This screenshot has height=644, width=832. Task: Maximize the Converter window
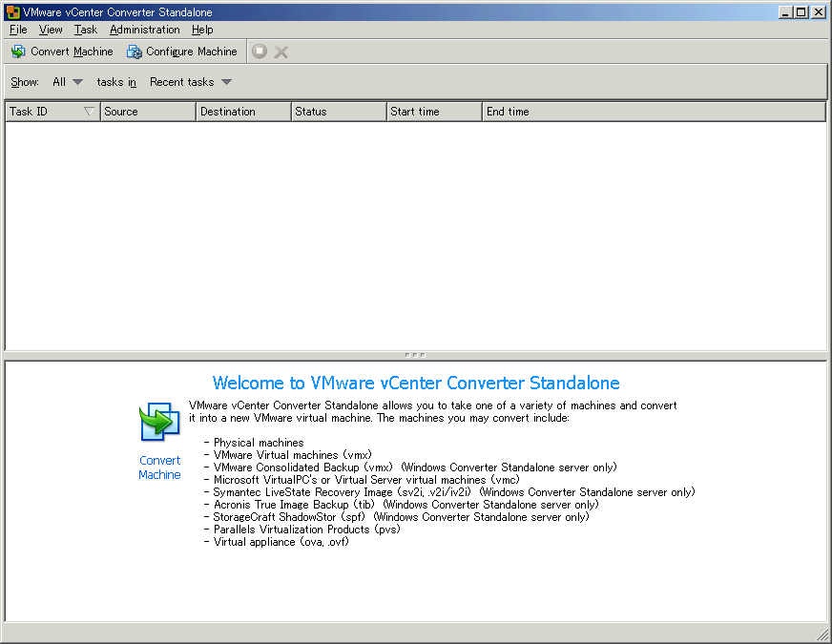[x=801, y=11]
